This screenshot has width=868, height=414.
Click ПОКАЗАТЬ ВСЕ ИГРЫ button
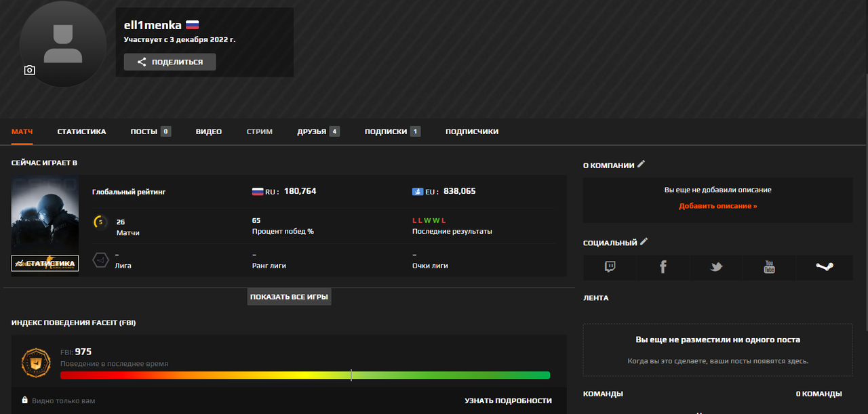click(290, 297)
